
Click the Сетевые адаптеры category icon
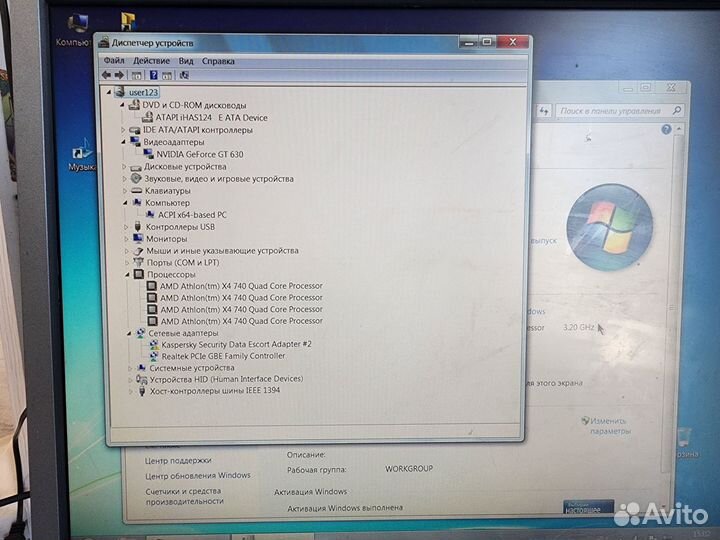click(141, 333)
